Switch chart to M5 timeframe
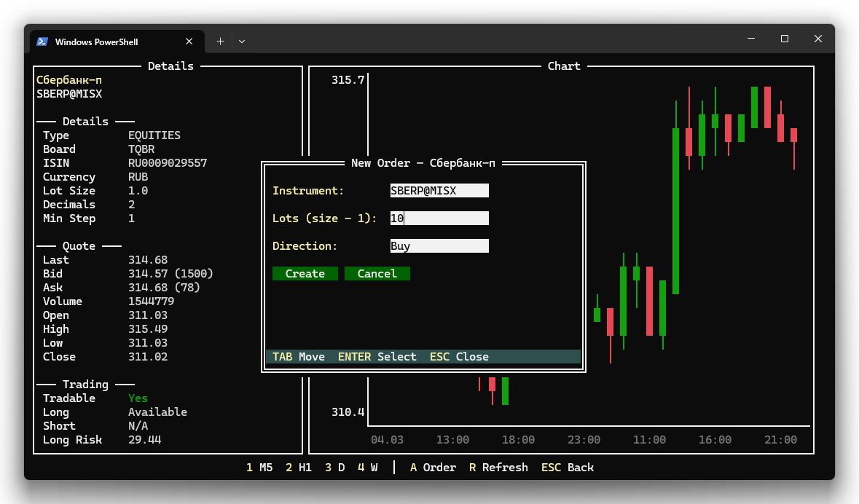This screenshot has height=504, width=859. pos(259,468)
